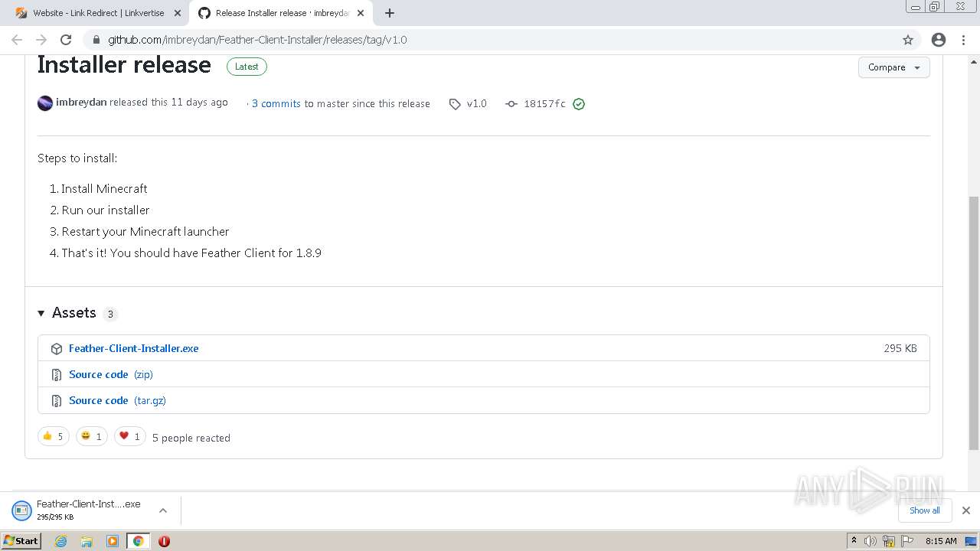Click the Latest release badge
Screen dimensions: 980x551
[247, 67]
